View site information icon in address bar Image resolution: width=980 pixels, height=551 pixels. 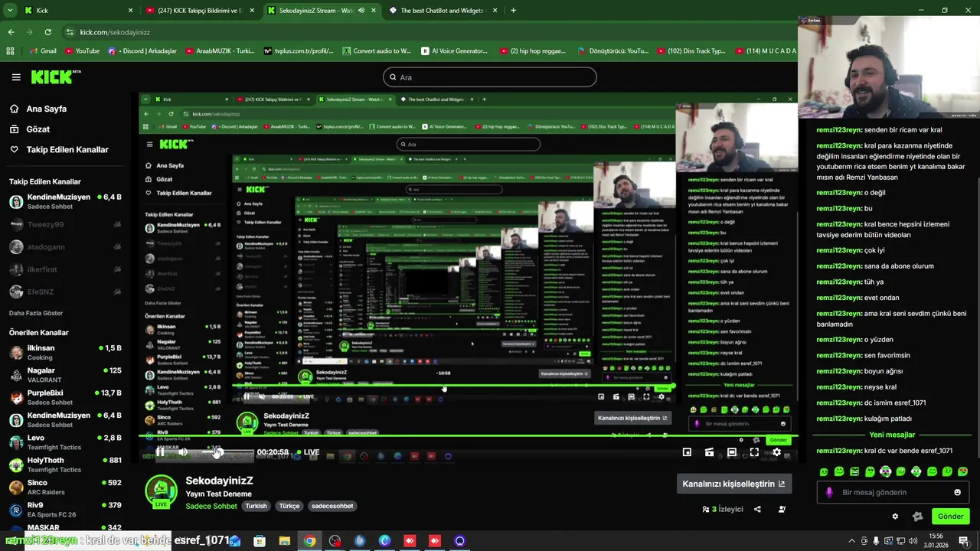pyautogui.click(x=70, y=32)
